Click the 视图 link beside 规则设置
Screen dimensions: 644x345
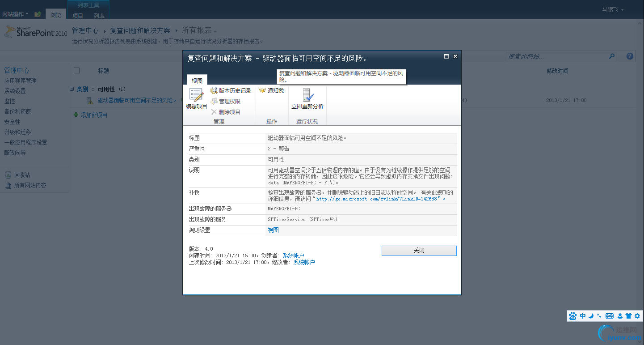pyautogui.click(x=273, y=230)
